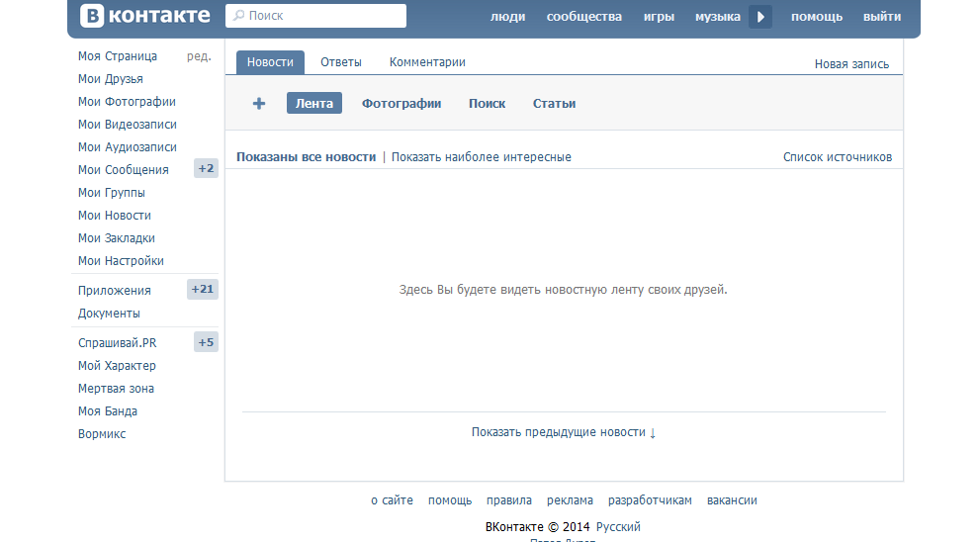Open the Комментарии tab
Screen dimensions: 980x542
[x=427, y=62]
